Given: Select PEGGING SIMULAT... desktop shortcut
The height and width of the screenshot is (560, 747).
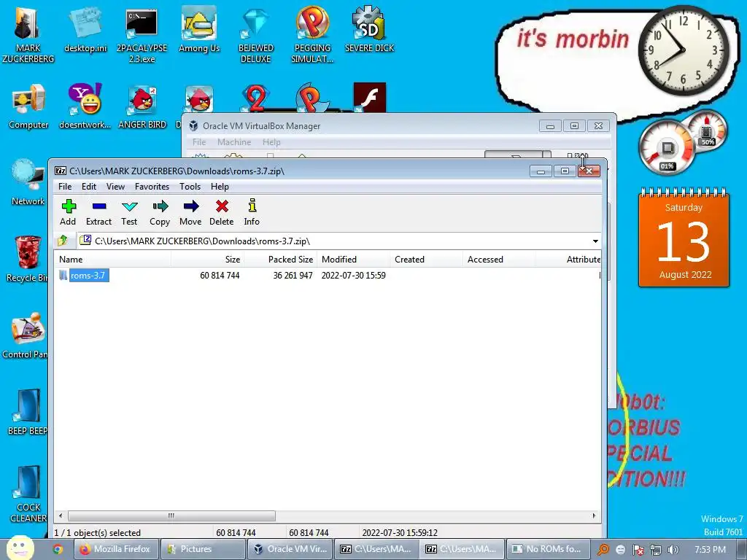Looking at the screenshot, I should (x=312, y=34).
